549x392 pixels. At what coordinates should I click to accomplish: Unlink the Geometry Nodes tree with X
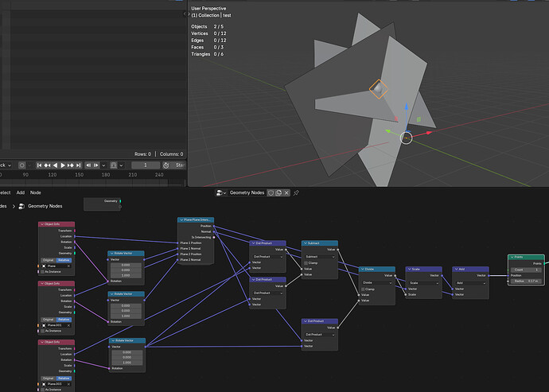[x=286, y=193]
